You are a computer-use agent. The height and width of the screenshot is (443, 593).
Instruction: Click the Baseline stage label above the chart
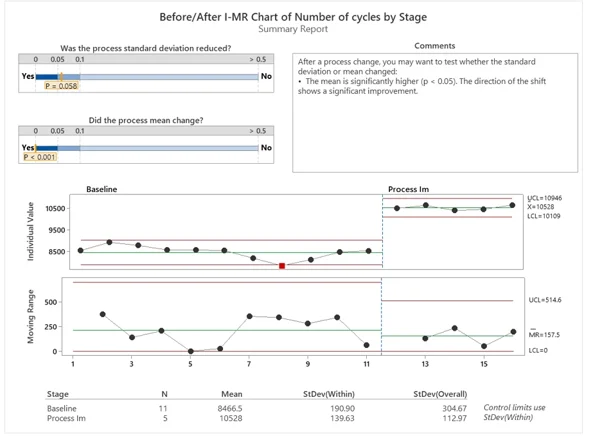point(101,189)
